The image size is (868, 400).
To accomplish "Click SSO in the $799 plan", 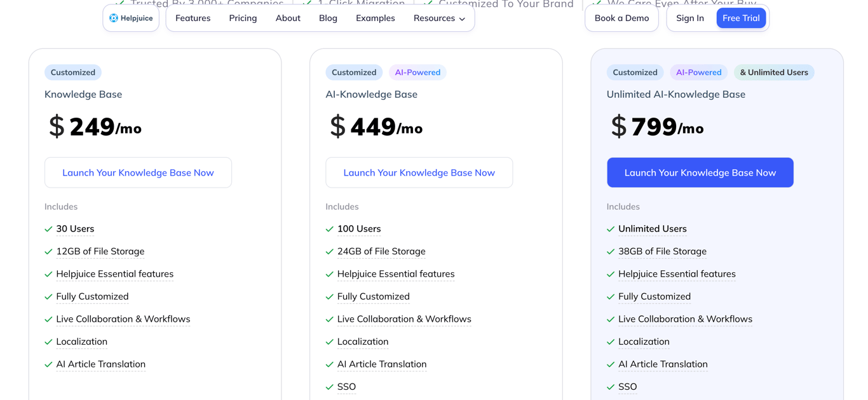I will 628,387.
